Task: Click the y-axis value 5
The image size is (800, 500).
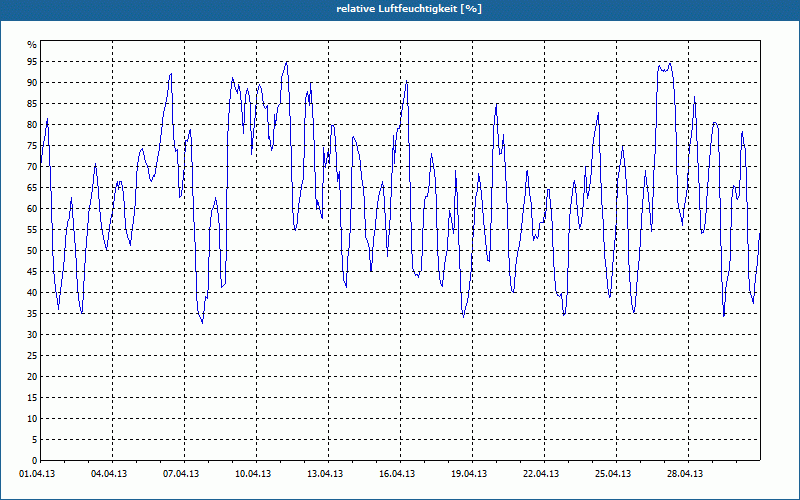Action: point(35,440)
